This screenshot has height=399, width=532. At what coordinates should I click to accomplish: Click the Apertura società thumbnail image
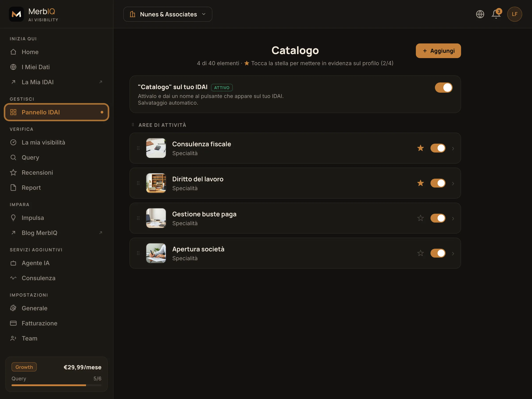[x=156, y=253]
